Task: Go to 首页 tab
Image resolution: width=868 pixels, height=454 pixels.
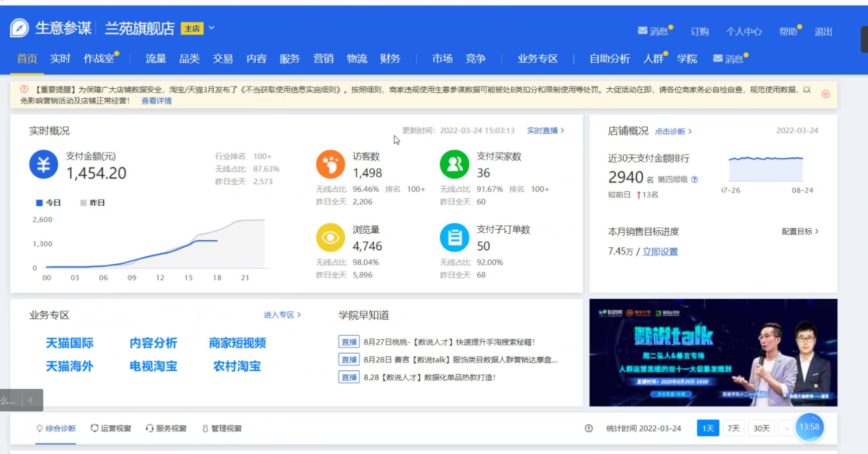Action: (27, 59)
